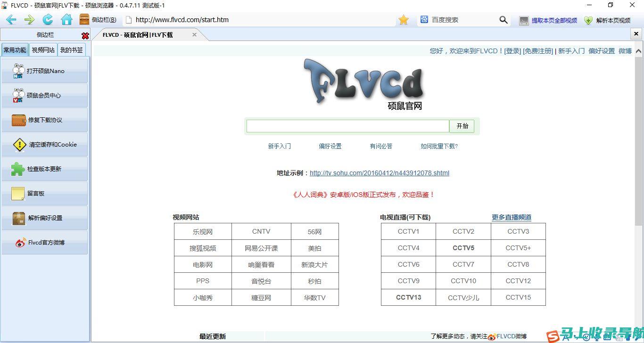Open 如何批量下载? link
Screen dimensions: 644x343
[x=439, y=146]
